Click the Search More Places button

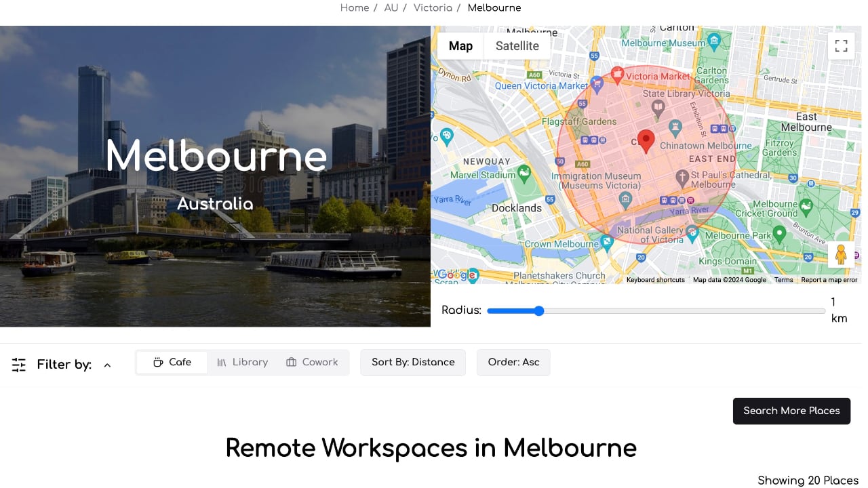point(791,411)
